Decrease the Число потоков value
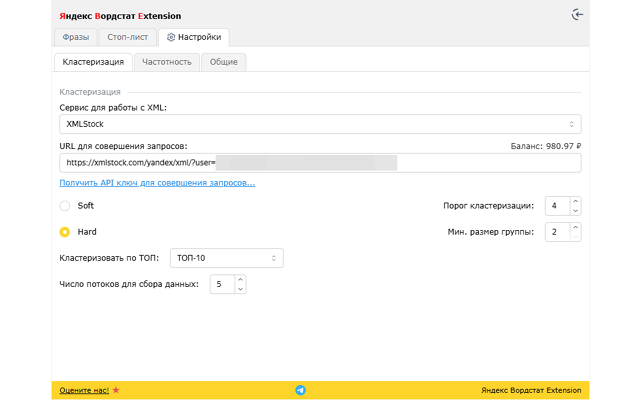 tap(240, 289)
